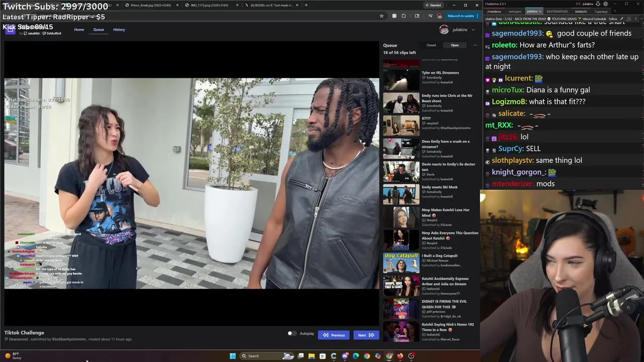Bookmark this page with star icon

(381, 16)
